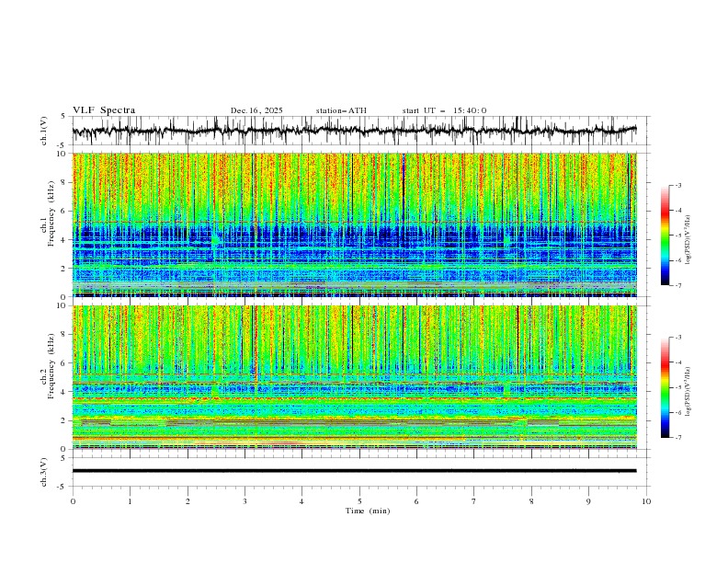Click the "3" tick on time axis
Viewport: 728px width, 563px height.
245,501
